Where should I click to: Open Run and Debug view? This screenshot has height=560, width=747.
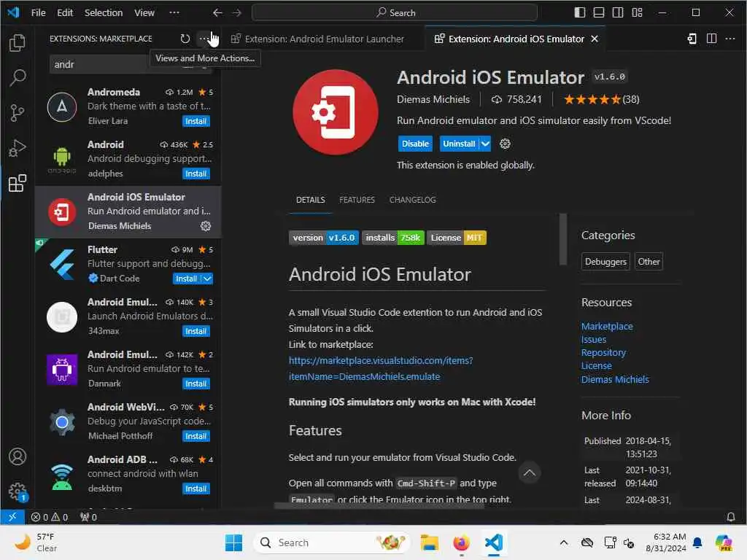tap(18, 148)
